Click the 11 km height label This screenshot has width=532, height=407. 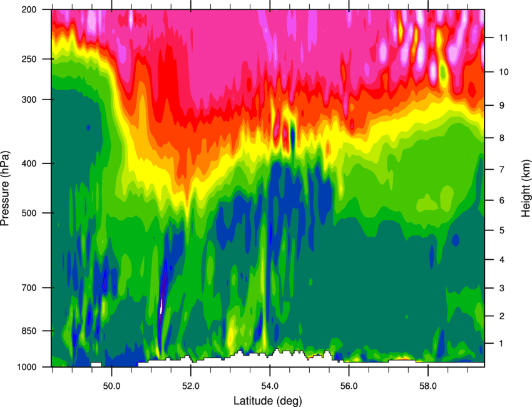(504, 38)
